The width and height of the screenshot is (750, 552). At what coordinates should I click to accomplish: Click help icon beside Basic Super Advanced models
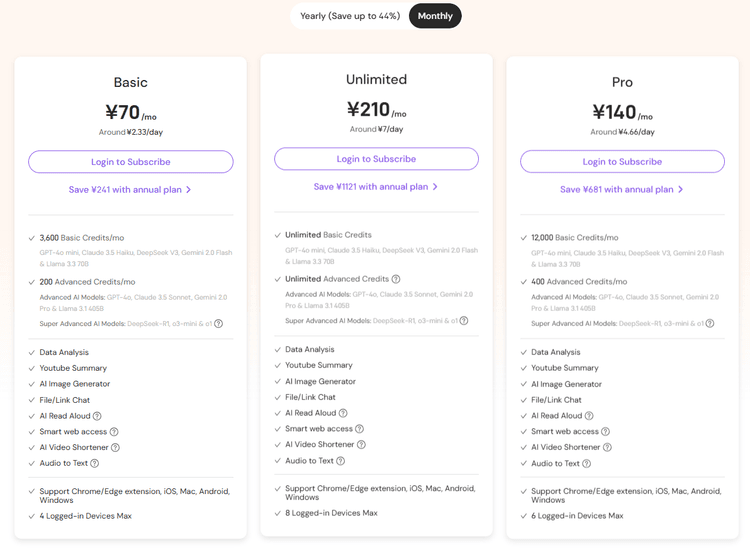[218, 324]
